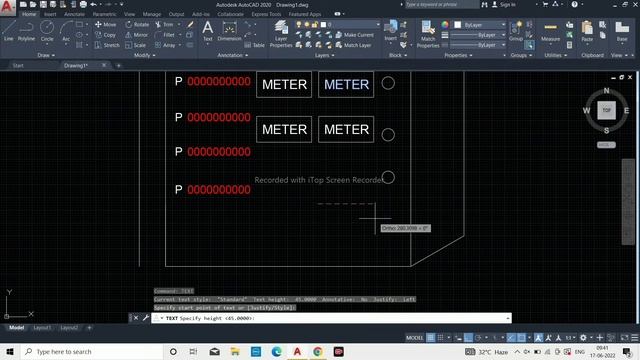Activate the Mirror command
Image resolution: width=640 pixels, height=360 pixels.
137,35
